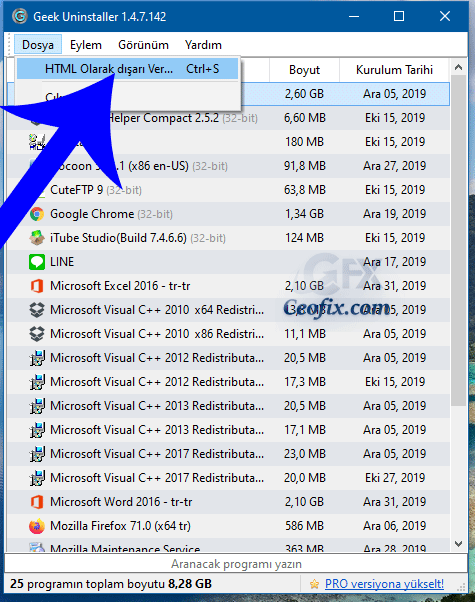Click icon of Visual C++ 2013 17,1 MB row
The height and width of the screenshot is (602, 475).
(x=37, y=430)
